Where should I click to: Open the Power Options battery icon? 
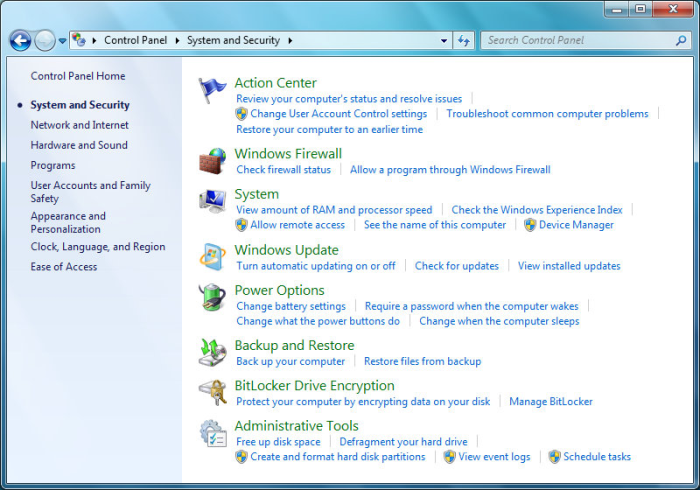click(x=212, y=297)
